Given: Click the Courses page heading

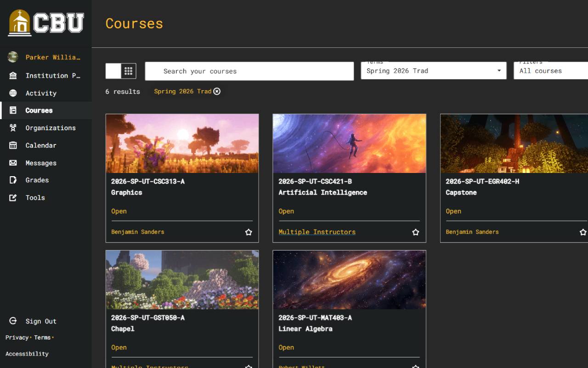Looking at the screenshot, I should 134,23.
